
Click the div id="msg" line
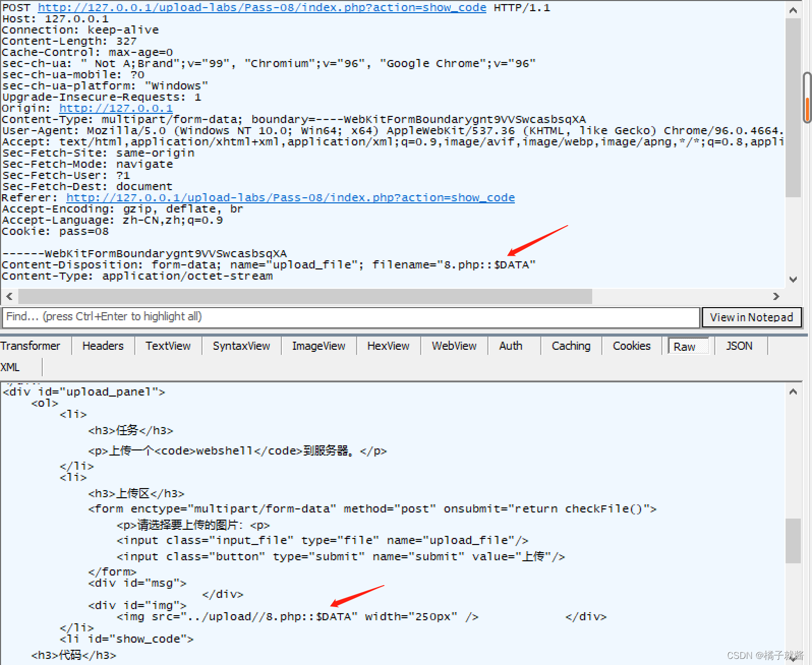click(137, 583)
